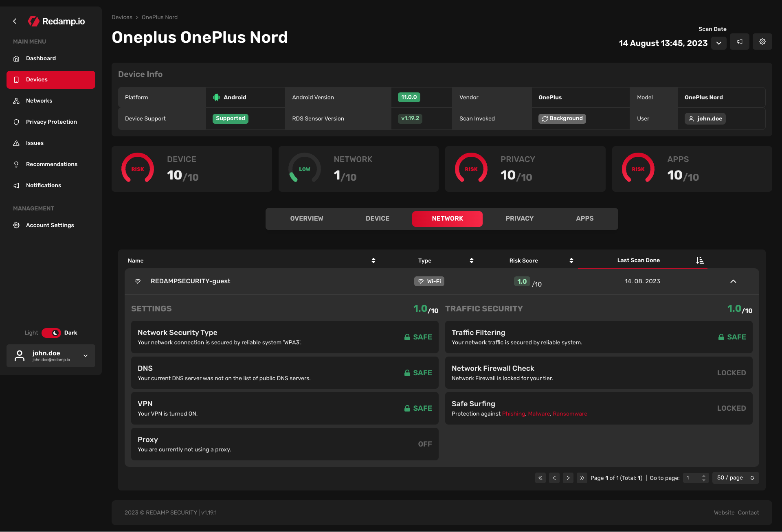
Task: Switch to the PRIVACY tab
Action: [x=519, y=219]
